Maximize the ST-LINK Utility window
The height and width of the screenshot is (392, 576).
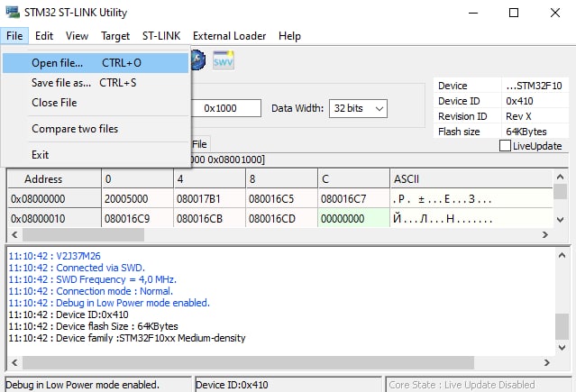(x=514, y=13)
